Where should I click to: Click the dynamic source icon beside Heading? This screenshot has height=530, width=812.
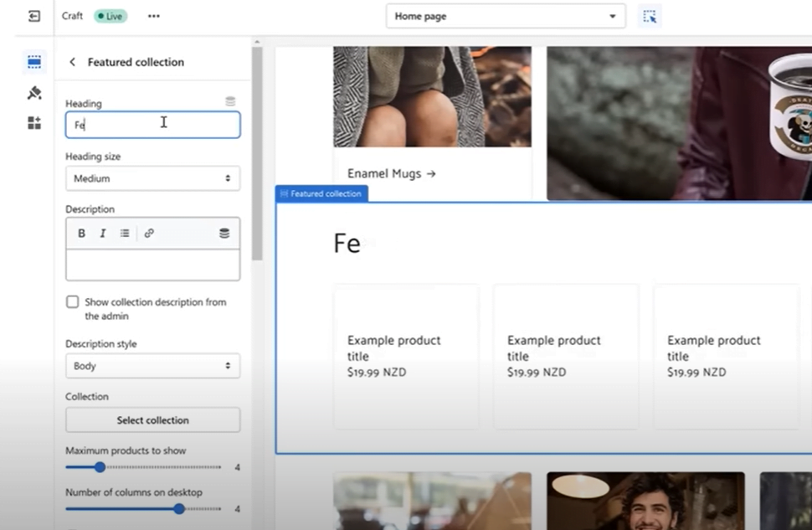[230, 101]
